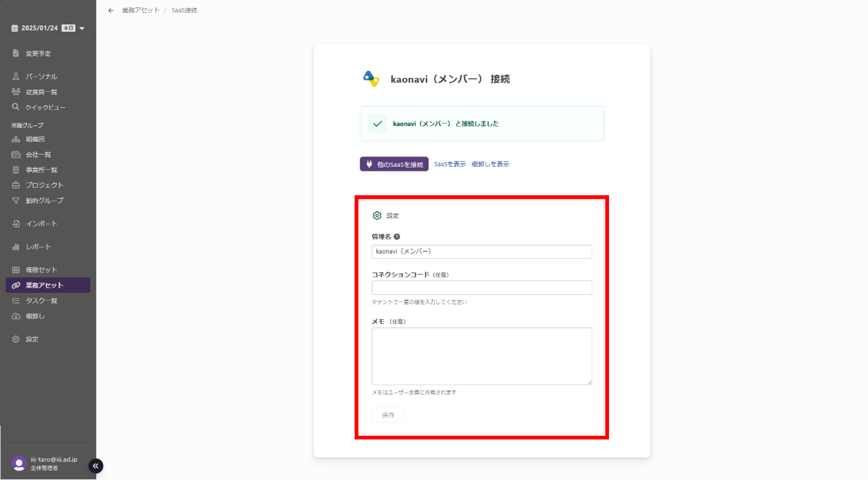Click the 事業所一覧 office icon
Image resolution: width=868 pixels, height=480 pixels.
tap(16, 169)
